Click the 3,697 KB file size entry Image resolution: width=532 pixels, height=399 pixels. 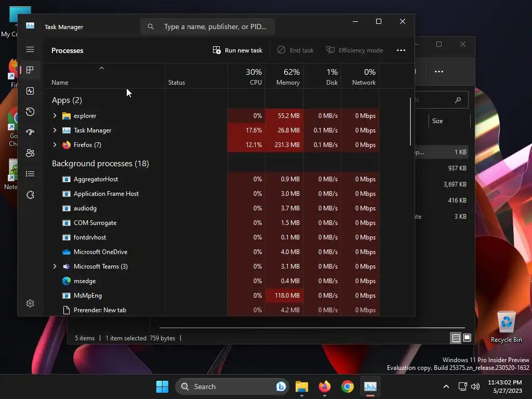455,184
